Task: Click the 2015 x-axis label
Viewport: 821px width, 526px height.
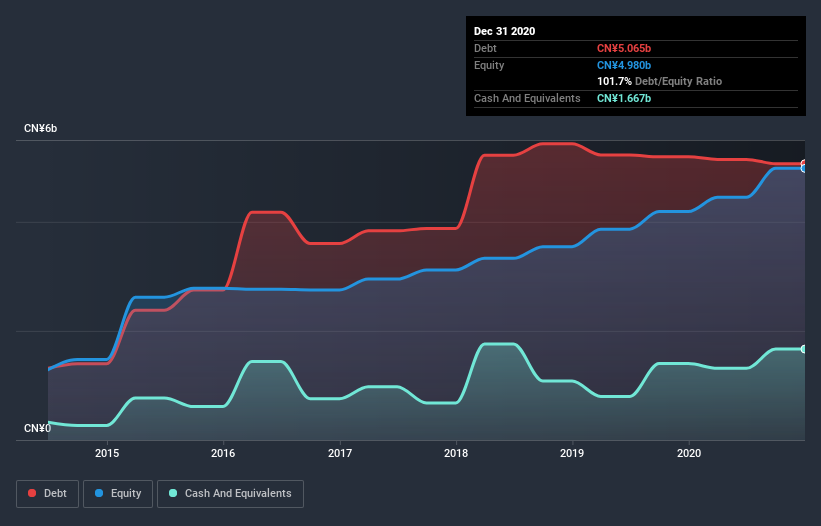Action: pos(107,453)
